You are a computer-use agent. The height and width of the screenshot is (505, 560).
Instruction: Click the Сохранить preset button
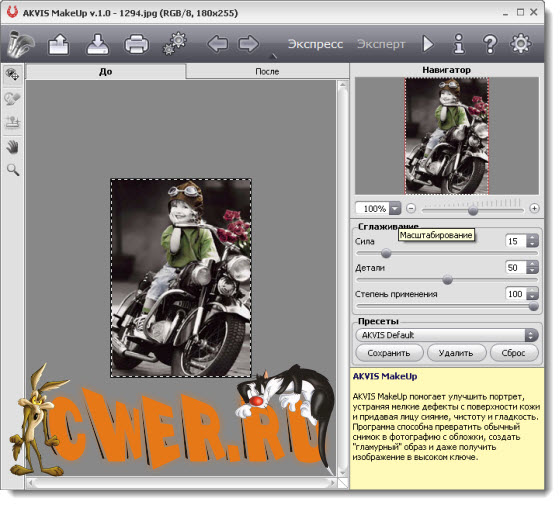[389, 353]
